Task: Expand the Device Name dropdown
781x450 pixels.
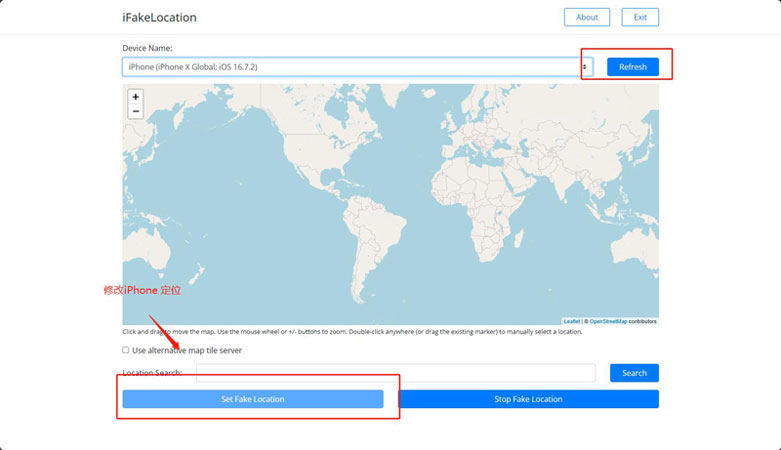Action: 357,67
